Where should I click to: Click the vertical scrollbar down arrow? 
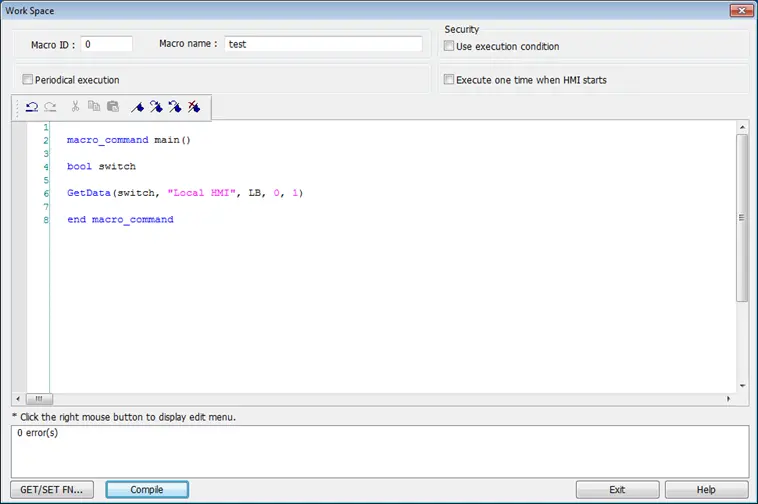(x=742, y=386)
